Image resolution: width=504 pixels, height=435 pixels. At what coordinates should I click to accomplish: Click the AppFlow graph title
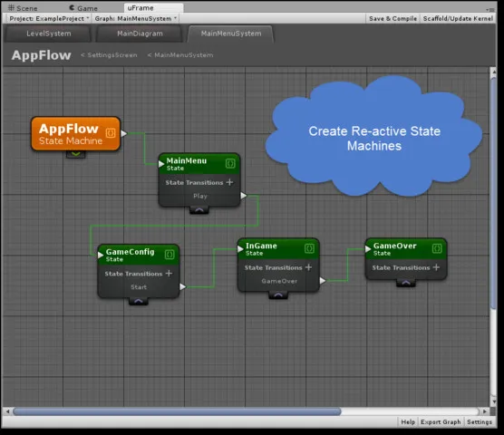[41, 55]
